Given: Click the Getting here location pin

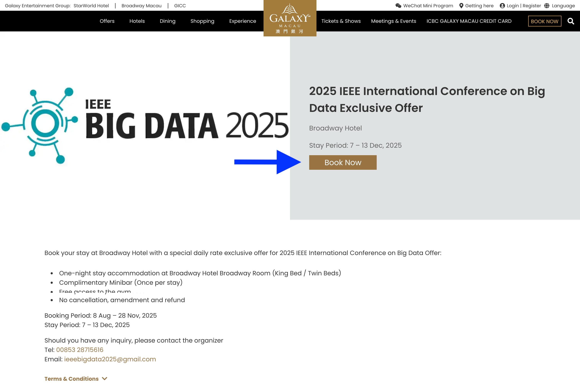Looking at the screenshot, I should click(x=461, y=6).
